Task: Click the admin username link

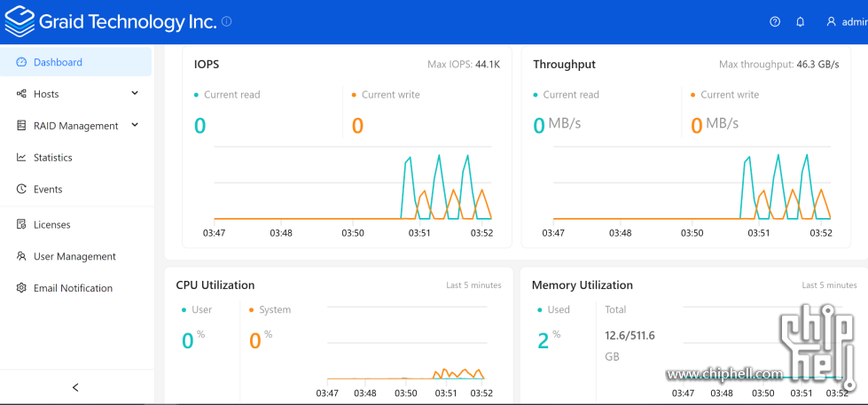Action: (854, 22)
